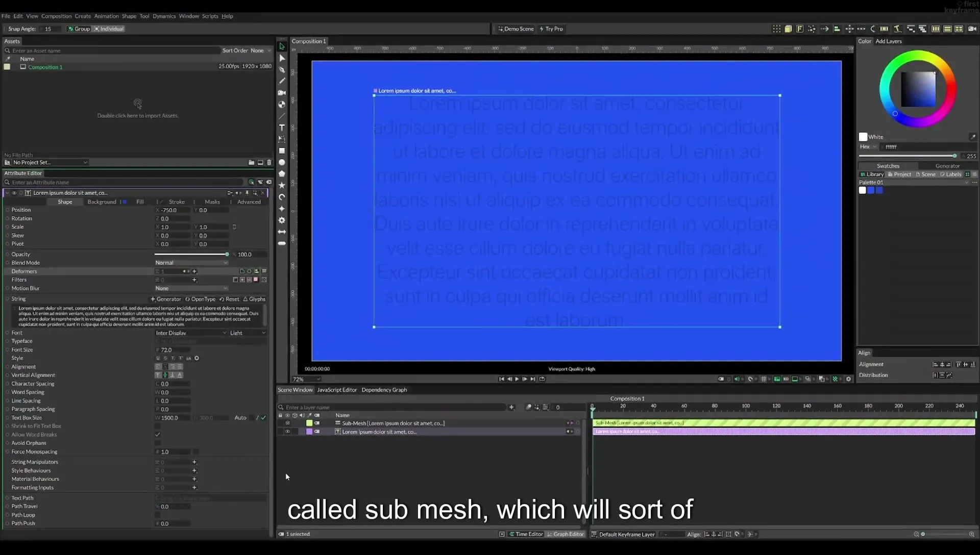Toggle the Allow Word Breaks checkbox
This screenshot has width=980, height=555.
(x=158, y=435)
